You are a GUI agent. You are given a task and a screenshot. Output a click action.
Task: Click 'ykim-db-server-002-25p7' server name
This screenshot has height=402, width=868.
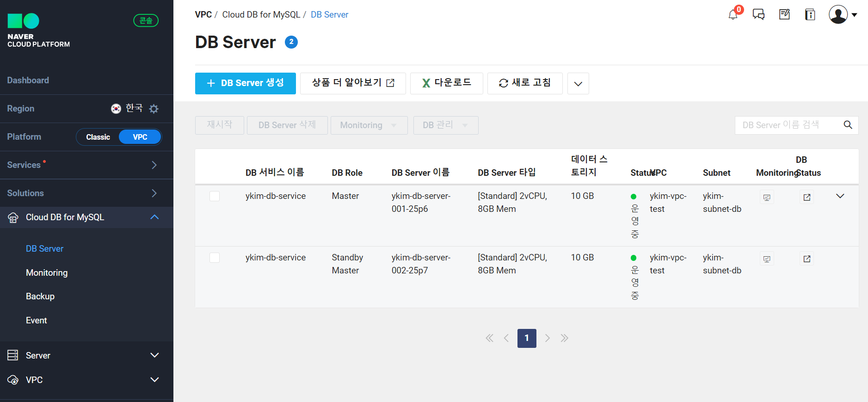pos(421,264)
